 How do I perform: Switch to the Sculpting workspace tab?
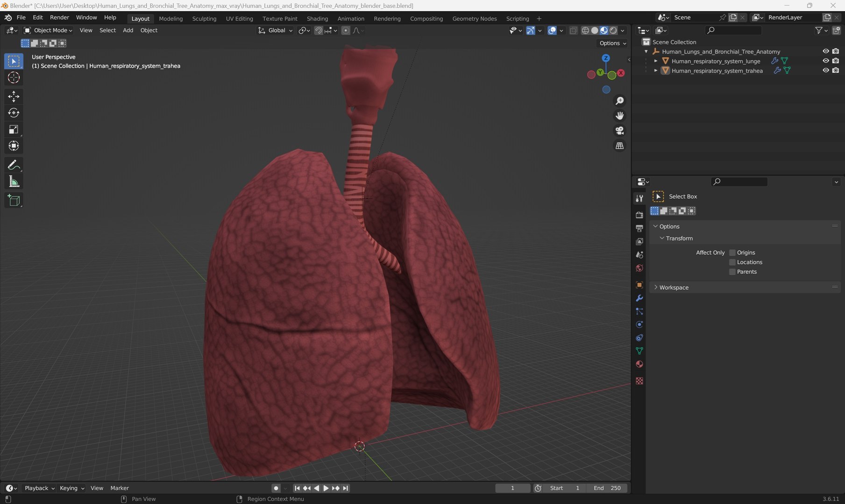point(204,19)
